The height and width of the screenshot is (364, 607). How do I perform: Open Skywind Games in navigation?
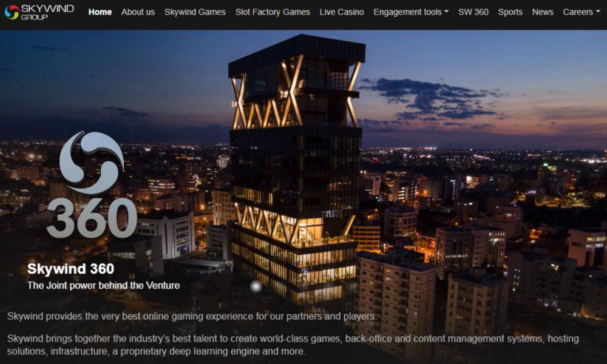point(195,12)
